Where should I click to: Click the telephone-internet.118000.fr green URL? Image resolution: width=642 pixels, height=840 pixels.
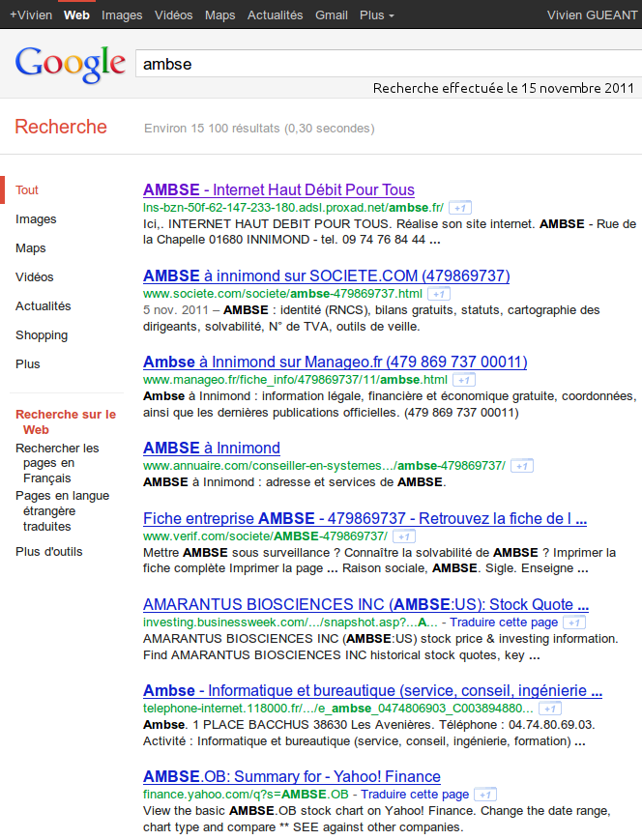coord(338,709)
